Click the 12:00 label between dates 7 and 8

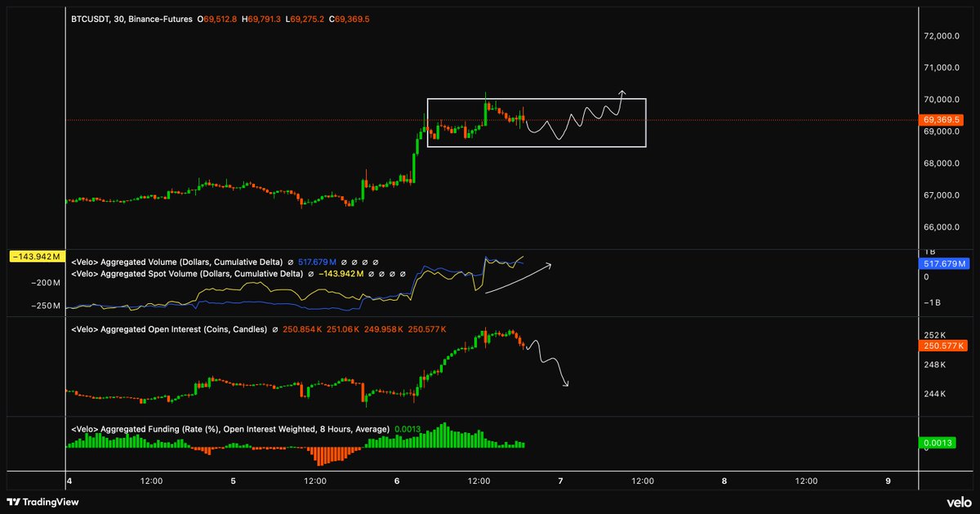coord(643,480)
